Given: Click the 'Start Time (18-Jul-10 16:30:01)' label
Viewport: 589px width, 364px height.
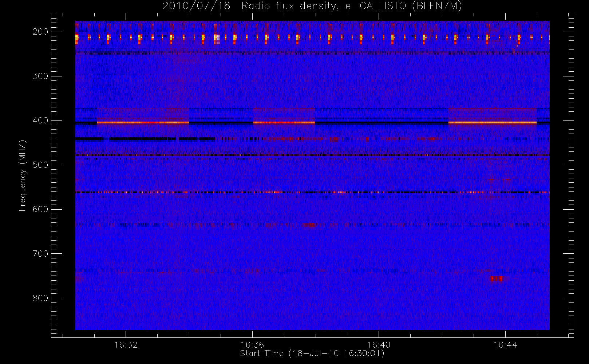Looking at the screenshot, I should [312, 353].
